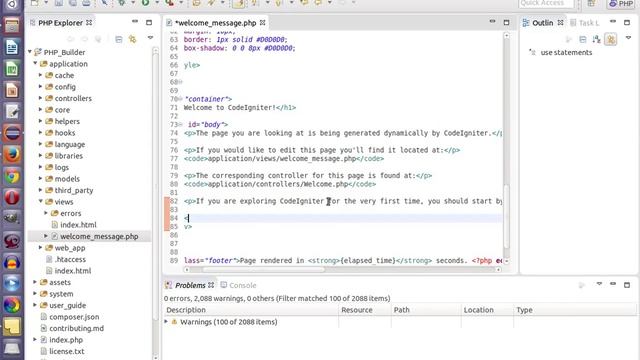Image resolution: width=640 pixels, height=360 pixels.
Task: Toggle fold marker on line 73
Action: 180,124
